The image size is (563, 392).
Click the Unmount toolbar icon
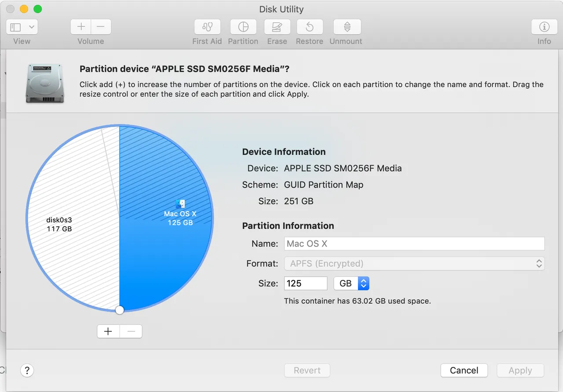click(x=347, y=27)
